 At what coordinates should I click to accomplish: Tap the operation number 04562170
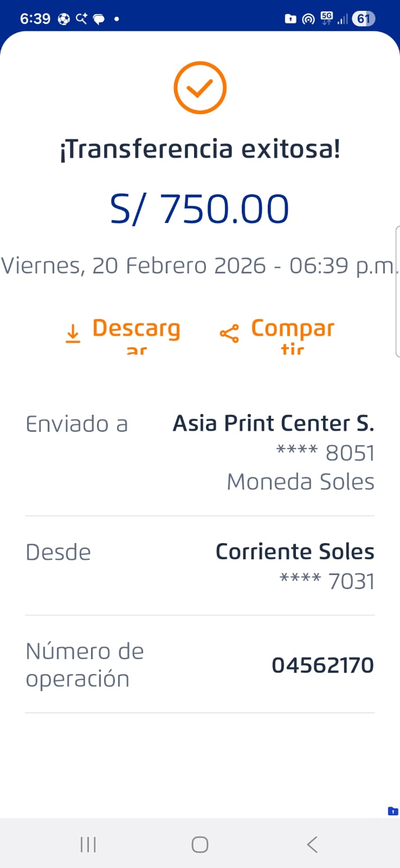click(322, 665)
